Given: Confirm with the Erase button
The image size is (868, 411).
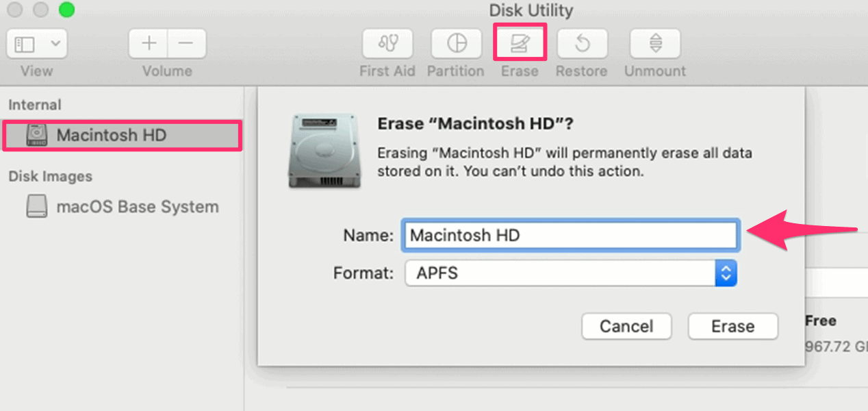Looking at the screenshot, I should (732, 326).
